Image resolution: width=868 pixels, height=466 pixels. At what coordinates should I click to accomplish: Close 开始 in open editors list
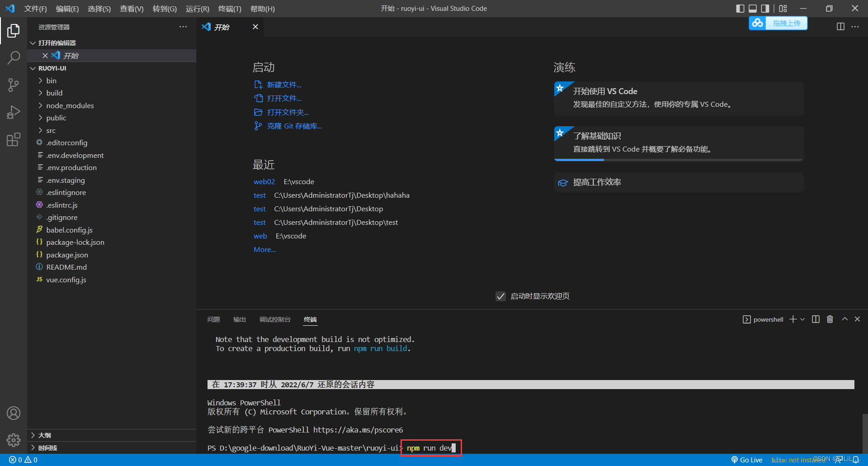pyautogui.click(x=45, y=56)
